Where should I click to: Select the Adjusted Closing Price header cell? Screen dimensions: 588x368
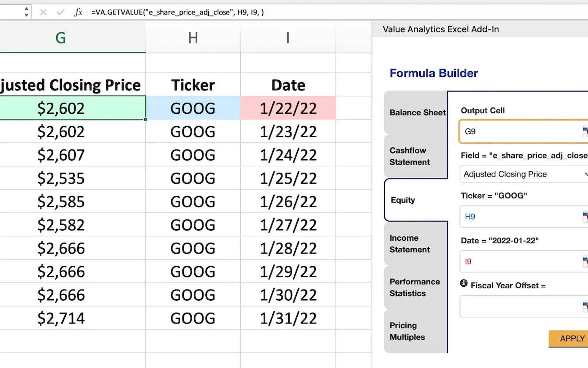point(73,85)
